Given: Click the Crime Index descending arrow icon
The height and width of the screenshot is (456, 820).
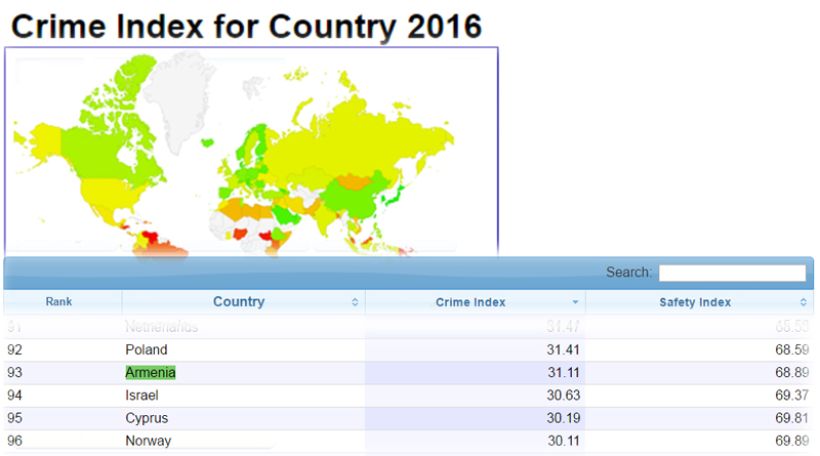Looking at the screenshot, I should 575,302.
